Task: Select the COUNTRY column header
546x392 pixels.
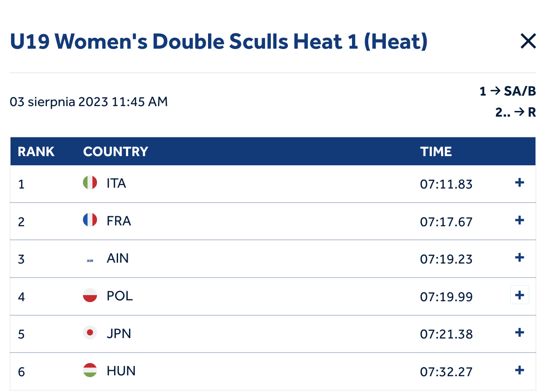Action: pyautogui.click(x=115, y=152)
